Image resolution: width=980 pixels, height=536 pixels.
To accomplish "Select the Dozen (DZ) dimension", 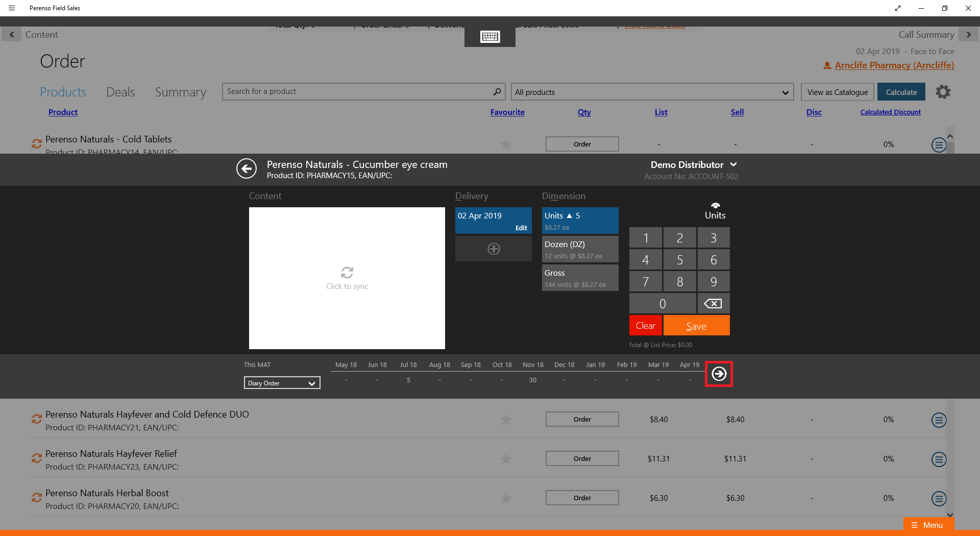I will point(580,249).
